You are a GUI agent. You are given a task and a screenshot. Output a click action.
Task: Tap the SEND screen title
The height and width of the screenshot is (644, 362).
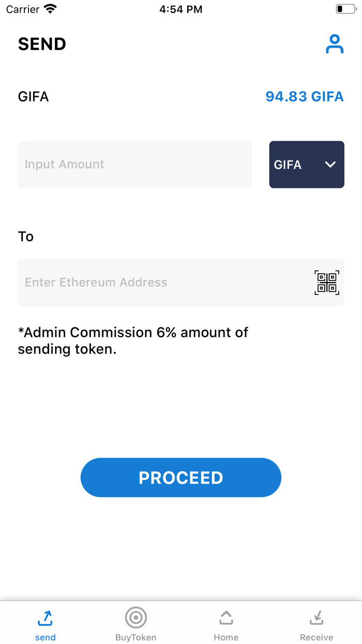42,44
